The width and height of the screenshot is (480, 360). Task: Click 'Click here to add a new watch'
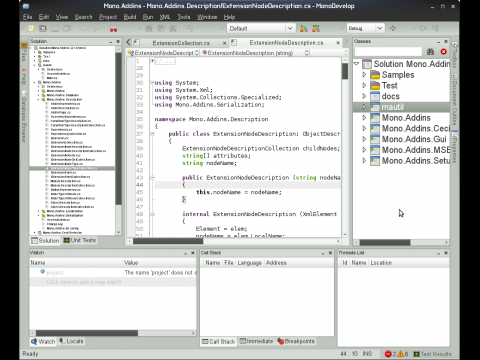[84, 282]
